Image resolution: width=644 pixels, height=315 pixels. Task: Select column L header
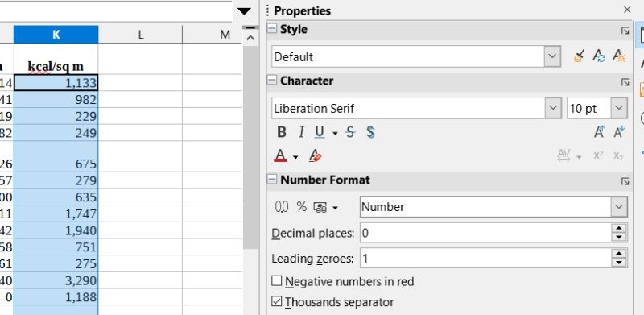coord(140,35)
